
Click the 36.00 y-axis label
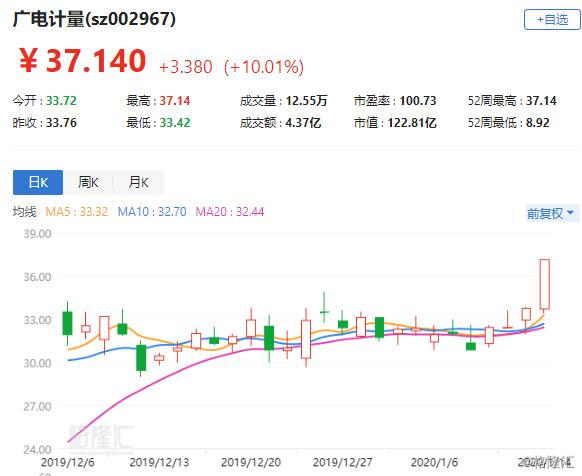(37, 277)
